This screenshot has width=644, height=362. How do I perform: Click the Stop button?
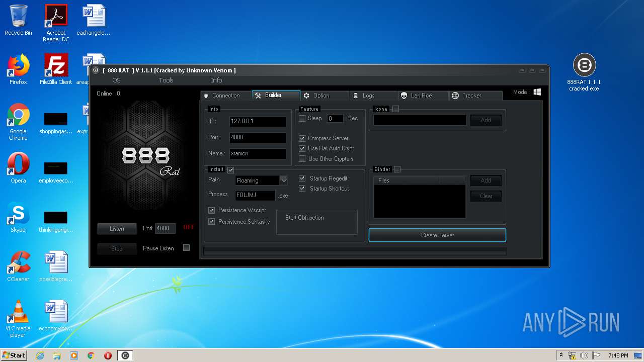tap(117, 248)
